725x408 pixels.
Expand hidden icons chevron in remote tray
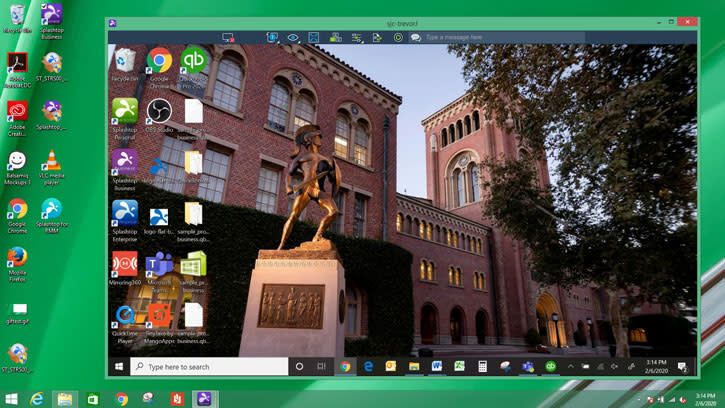coord(571,367)
